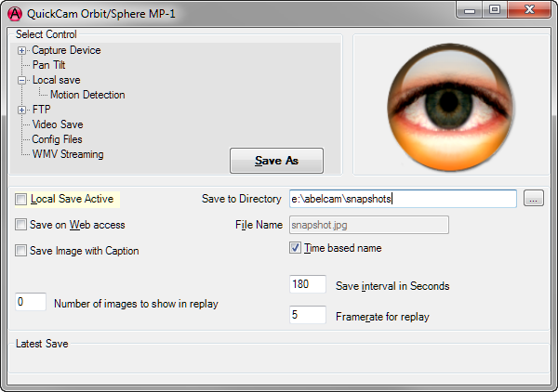Click the Save As button
558x392 pixels.
pyautogui.click(x=276, y=161)
